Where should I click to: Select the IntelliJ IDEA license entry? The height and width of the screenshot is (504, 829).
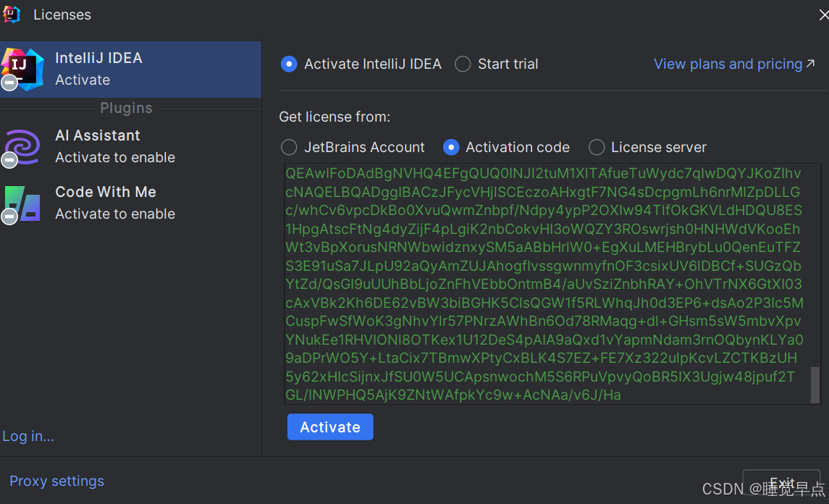(x=130, y=70)
